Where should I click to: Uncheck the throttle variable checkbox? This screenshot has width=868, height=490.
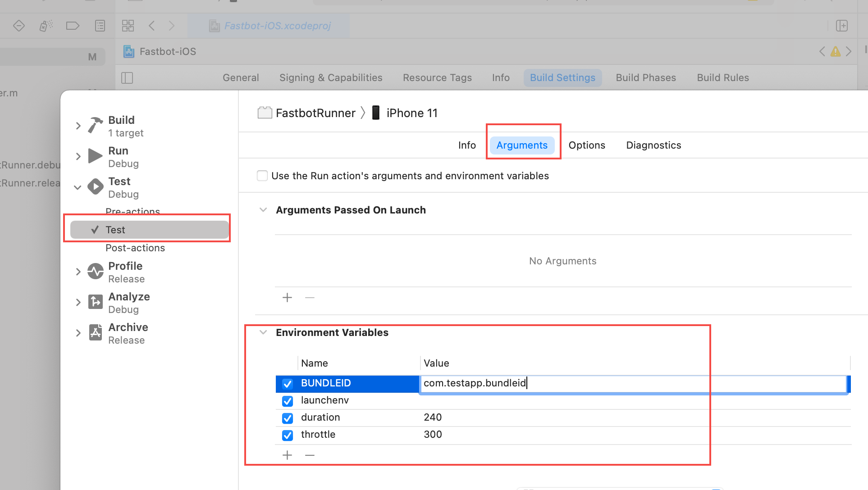(288, 435)
